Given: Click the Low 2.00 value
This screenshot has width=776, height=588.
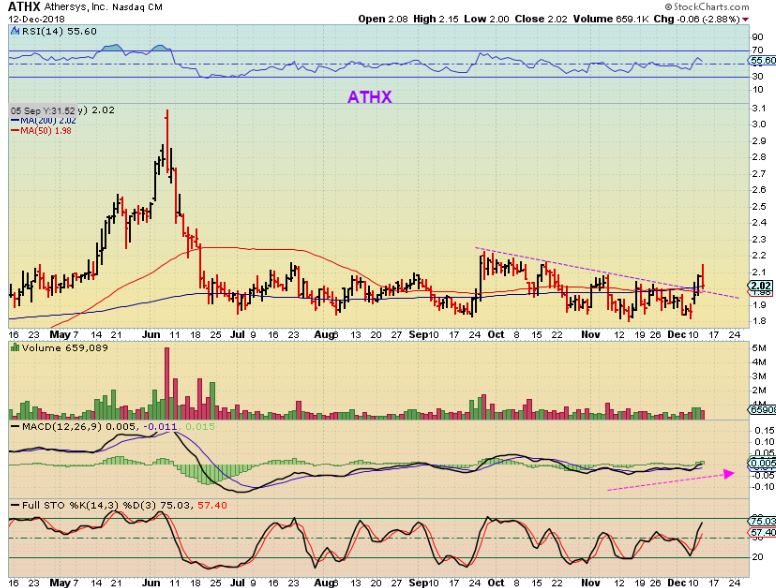Looking at the screenshot, I should tap(486, 19).
